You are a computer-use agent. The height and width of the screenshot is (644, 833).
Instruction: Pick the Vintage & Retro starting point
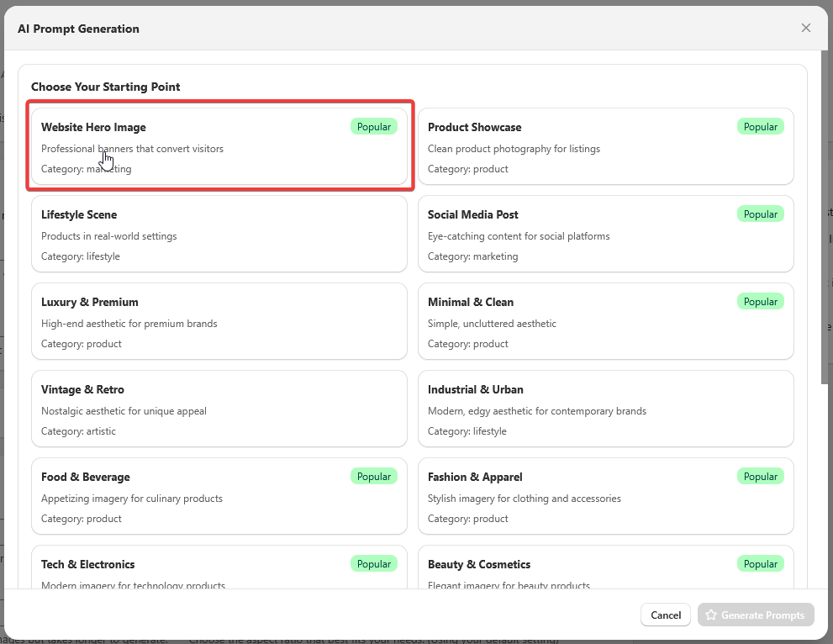pos(219,409)
